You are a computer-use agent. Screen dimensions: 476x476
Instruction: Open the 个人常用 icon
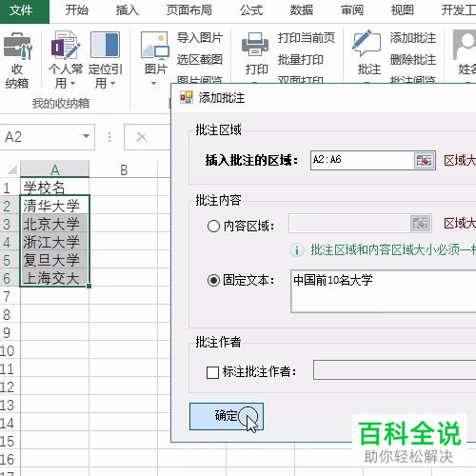(66, 45)
